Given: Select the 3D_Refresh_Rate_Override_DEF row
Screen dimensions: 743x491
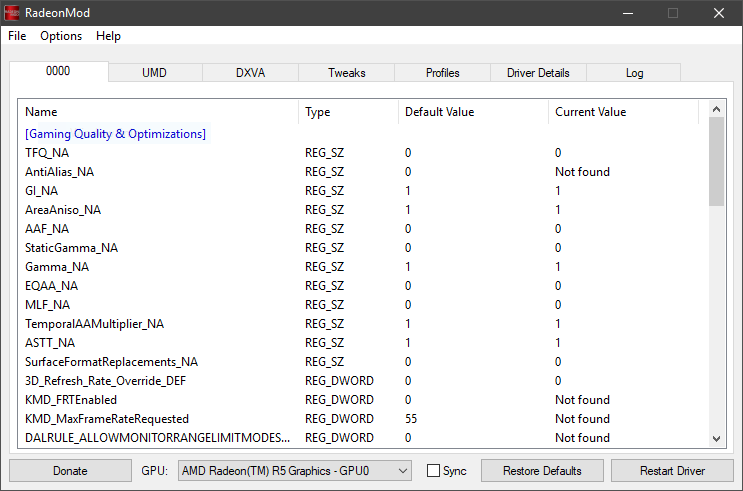Looking at the screenshot, I should [x=363, y=381].
